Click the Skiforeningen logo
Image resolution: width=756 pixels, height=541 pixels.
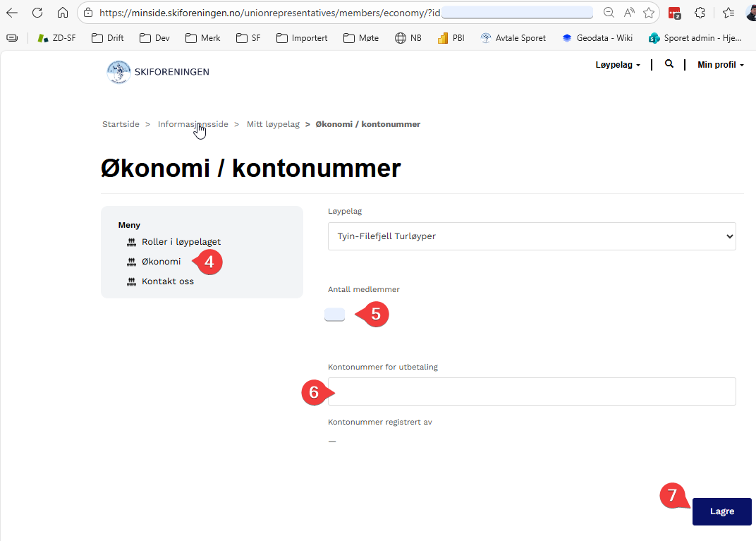[158, 71]
